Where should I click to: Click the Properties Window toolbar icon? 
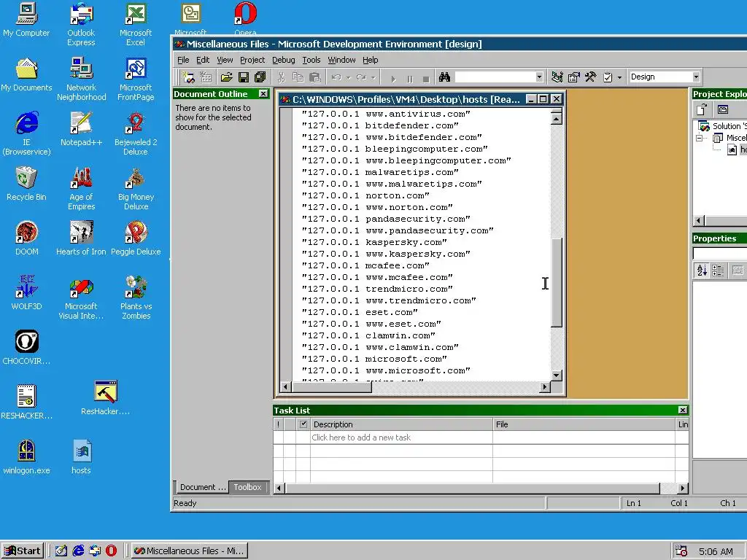(574, 77)
